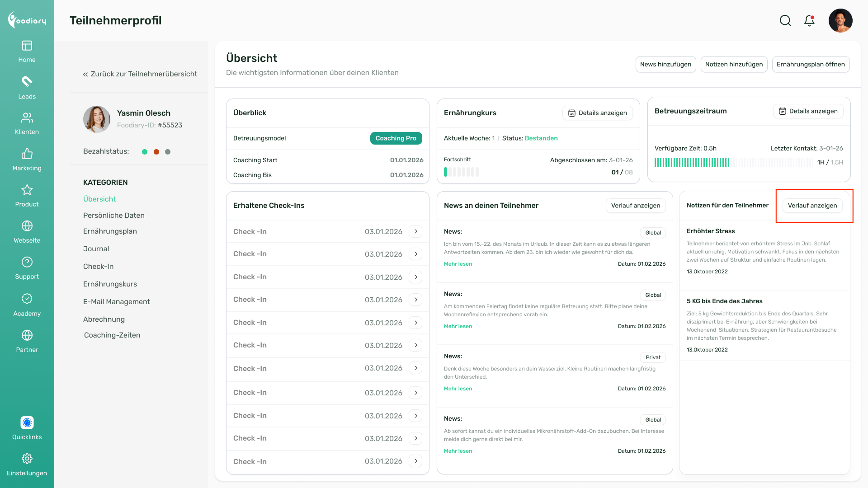Select Coaching-Zeiten category
This screenshot has width=868, height=488.
click(x=112, y=335)
